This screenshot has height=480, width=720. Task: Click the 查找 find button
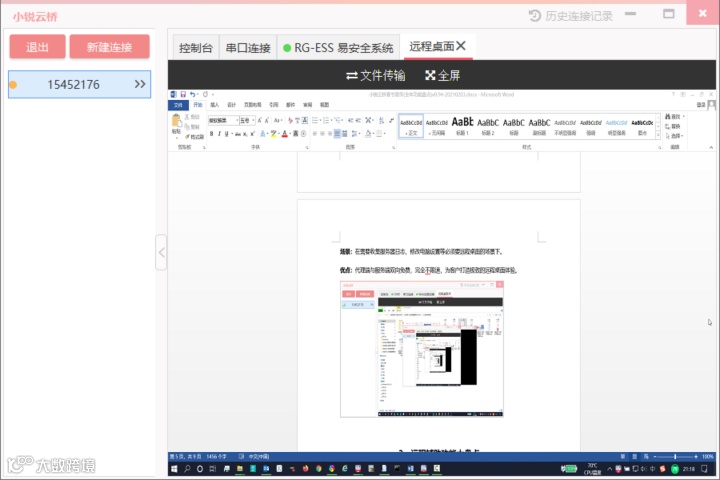coord(675,117)
